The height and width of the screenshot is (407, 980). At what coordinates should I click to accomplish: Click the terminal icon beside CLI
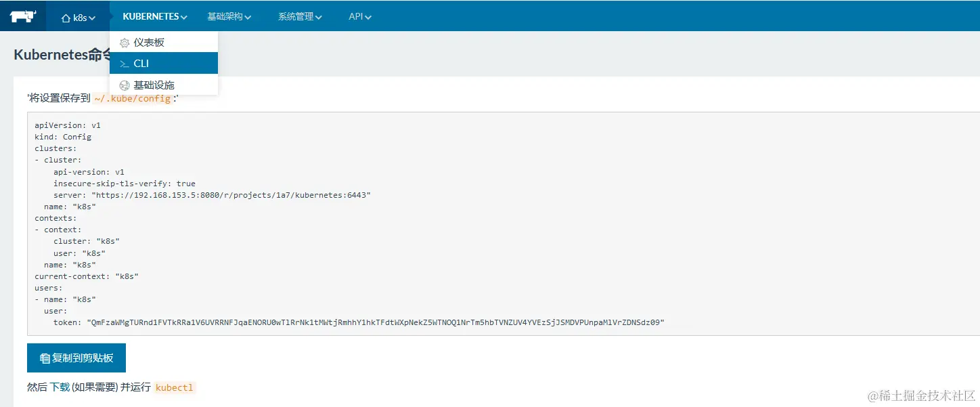123,64
